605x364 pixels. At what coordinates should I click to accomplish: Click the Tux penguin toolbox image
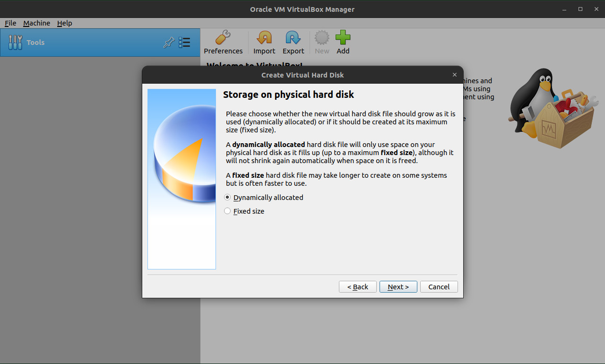point(553,109)
